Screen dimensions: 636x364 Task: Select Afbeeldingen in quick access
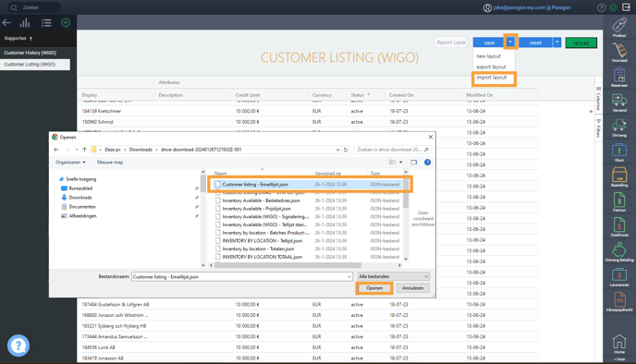pos(82,216)
